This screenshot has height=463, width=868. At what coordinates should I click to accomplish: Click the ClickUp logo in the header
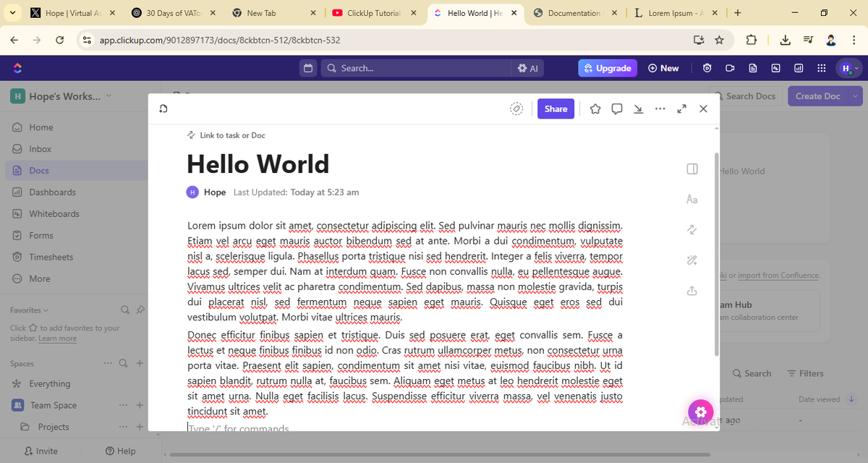pyautogui.click(x=17, y=68)
